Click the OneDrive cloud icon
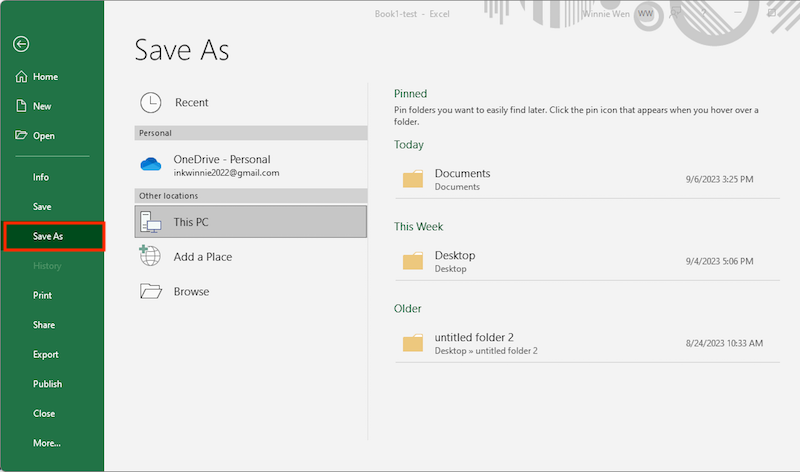 [x=151, y=164]
